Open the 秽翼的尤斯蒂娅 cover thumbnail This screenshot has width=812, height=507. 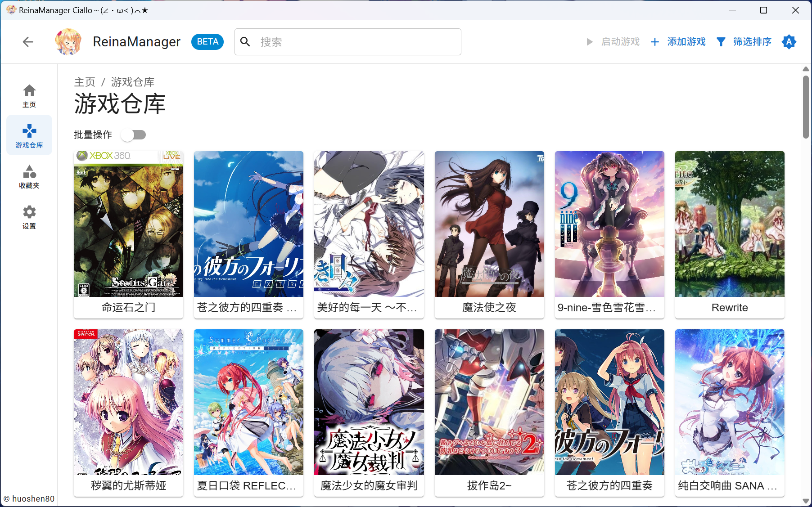click(x=129, y=402)
